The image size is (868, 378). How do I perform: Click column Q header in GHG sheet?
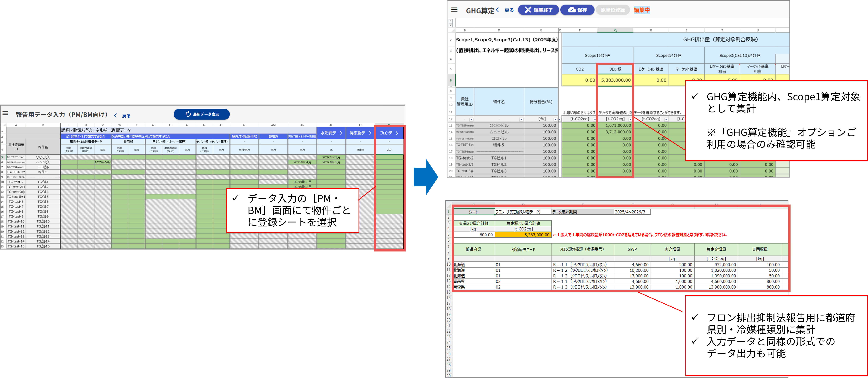pos(615,30)
